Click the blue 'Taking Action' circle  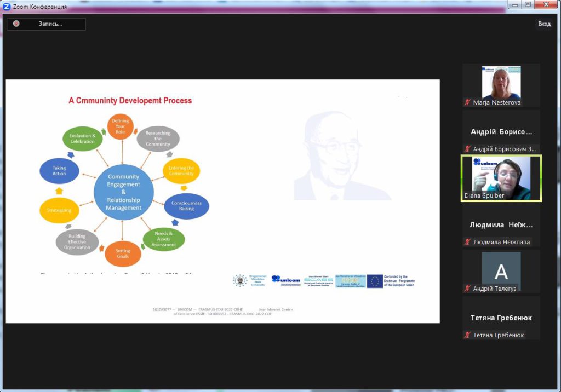(59, 171)
